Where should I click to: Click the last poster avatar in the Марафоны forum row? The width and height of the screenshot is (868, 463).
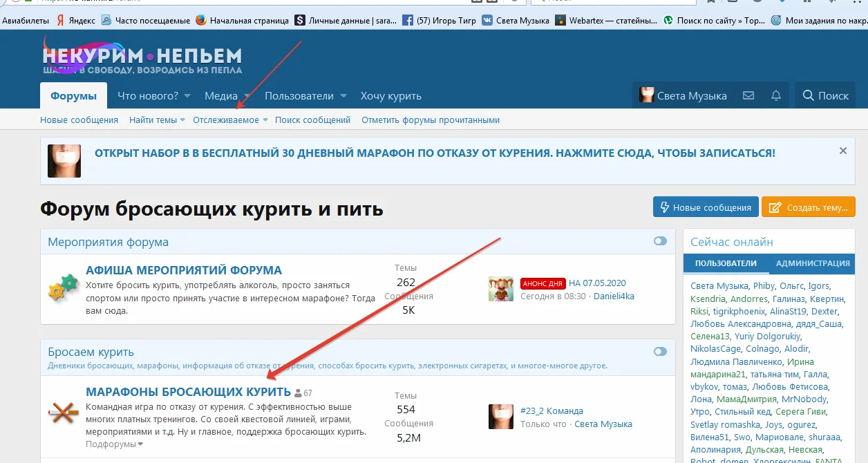(x=500, y=416)
